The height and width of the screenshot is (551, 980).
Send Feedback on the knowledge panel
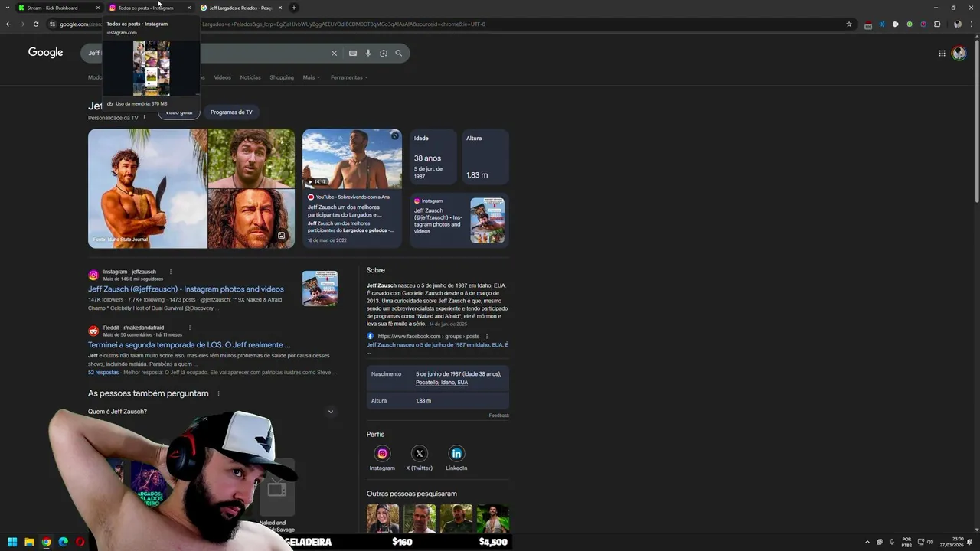tap(499, 416)
